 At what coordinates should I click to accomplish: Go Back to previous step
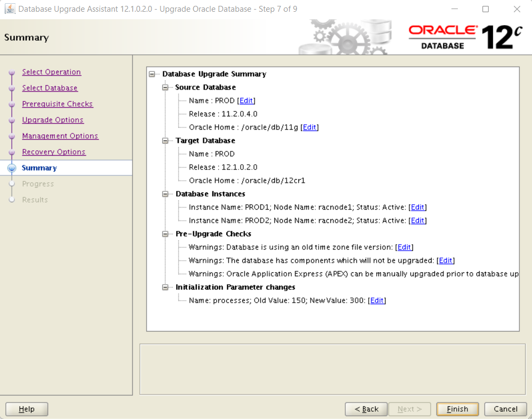366,409
